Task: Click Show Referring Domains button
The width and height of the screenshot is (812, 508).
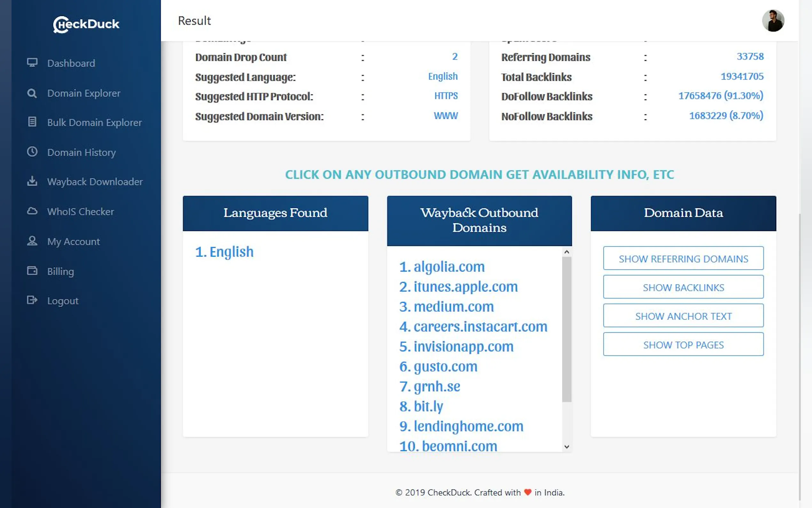Action: click(x=683, y=258)
